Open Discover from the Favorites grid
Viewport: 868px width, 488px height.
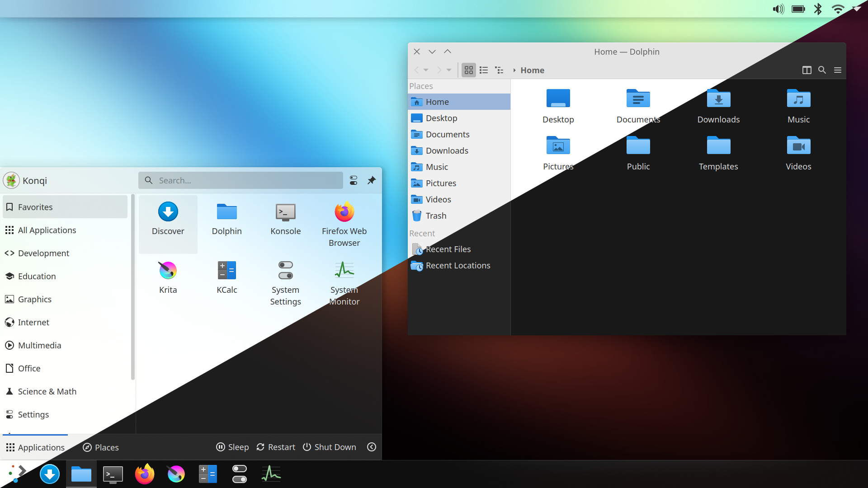coord(168,224)
